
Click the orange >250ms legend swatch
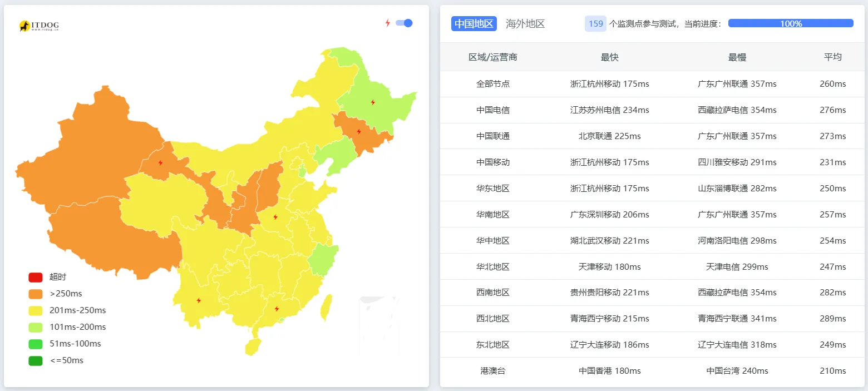[34, 293]
